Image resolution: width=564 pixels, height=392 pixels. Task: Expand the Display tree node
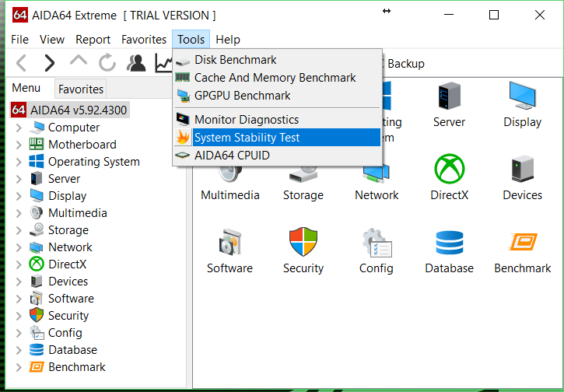tap(19, 196)
